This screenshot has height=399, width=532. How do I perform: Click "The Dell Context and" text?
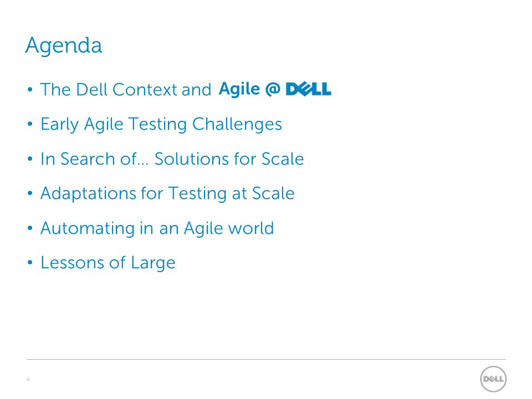click(x=126, y=90)
